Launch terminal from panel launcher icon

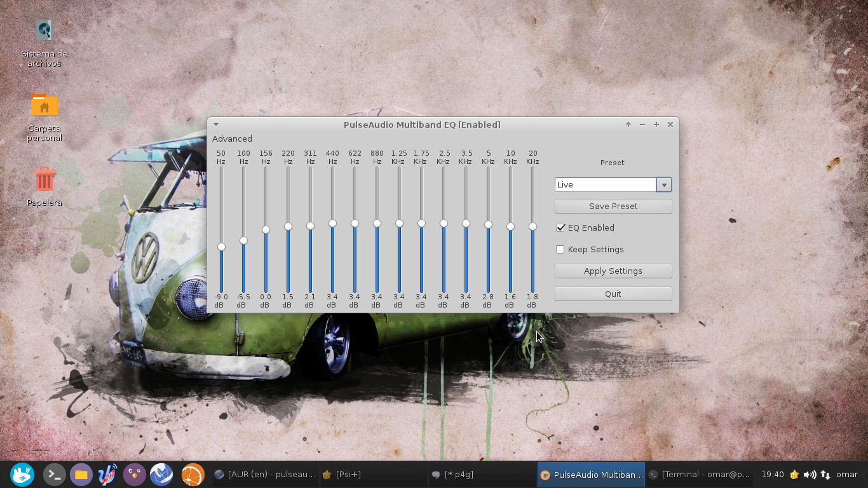[x=55, y=475]
